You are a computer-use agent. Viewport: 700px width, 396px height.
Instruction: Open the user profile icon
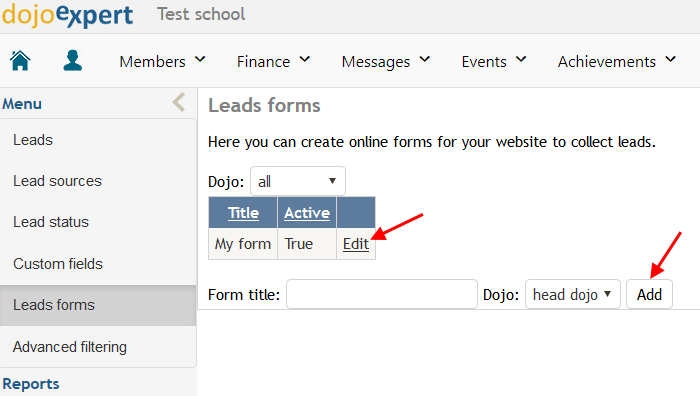[x=72, y=61]
